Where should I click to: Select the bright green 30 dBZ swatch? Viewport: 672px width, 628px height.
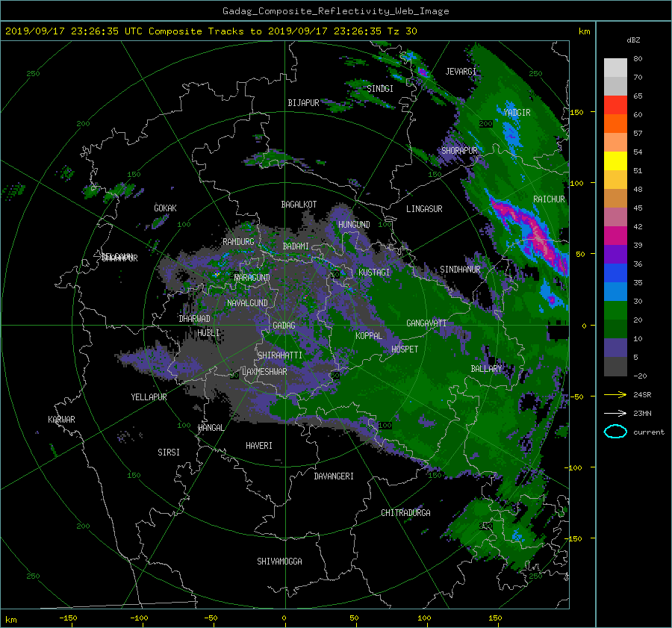615,310
